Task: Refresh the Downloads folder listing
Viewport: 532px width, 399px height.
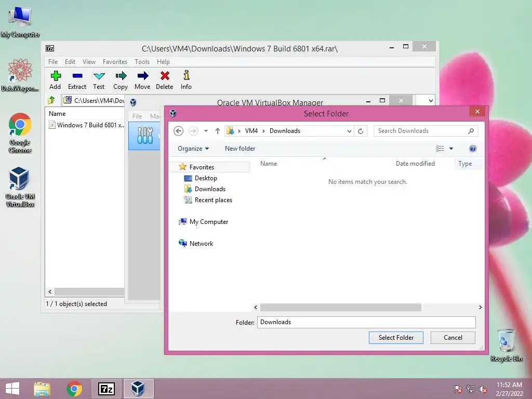Action: tap(361, 131)
